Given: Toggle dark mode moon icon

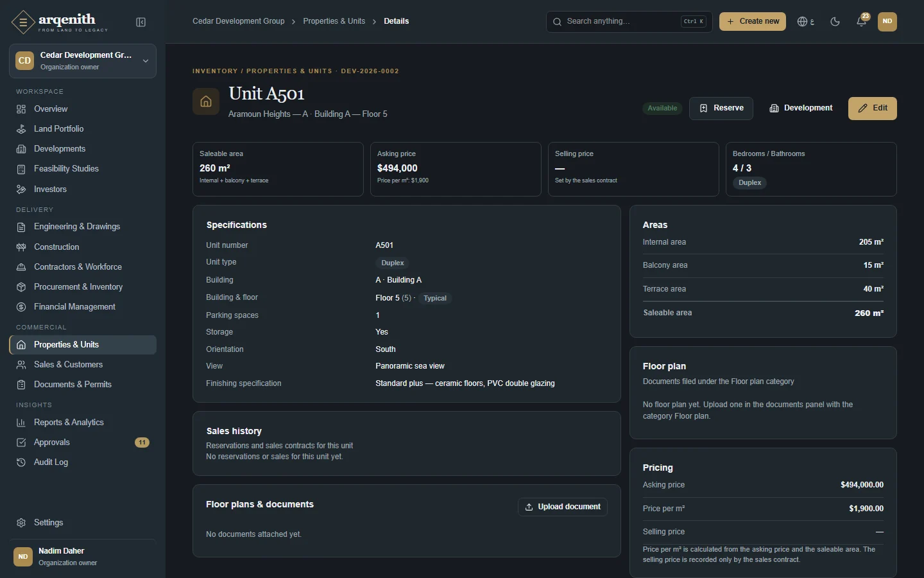Looking at the screenshot, I should 835,21.
